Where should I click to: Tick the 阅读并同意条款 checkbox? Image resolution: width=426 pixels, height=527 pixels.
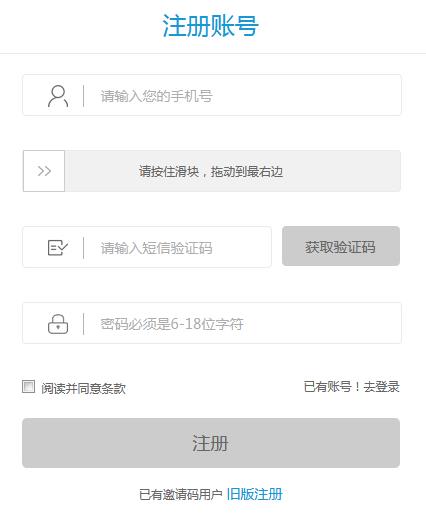coord(28,387)
